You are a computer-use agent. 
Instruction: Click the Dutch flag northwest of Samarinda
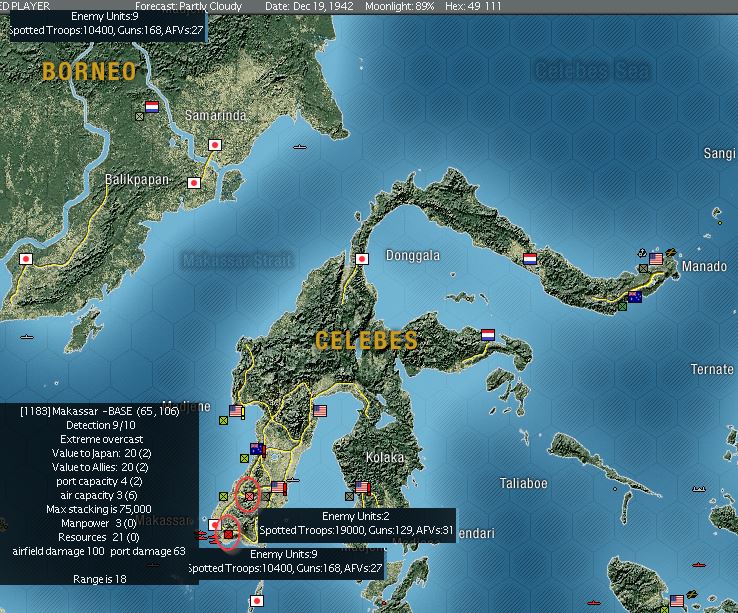click(x=152, y=107)
